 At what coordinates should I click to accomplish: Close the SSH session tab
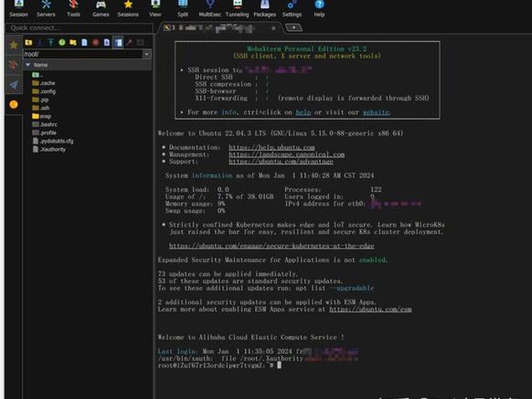pyautogui.click(x=273, y=28)
